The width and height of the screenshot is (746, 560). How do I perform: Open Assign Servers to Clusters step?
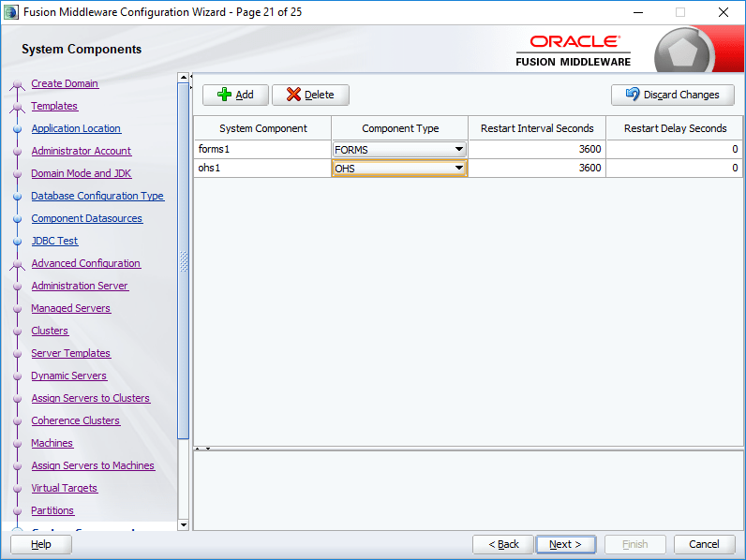tap(90, 398)
